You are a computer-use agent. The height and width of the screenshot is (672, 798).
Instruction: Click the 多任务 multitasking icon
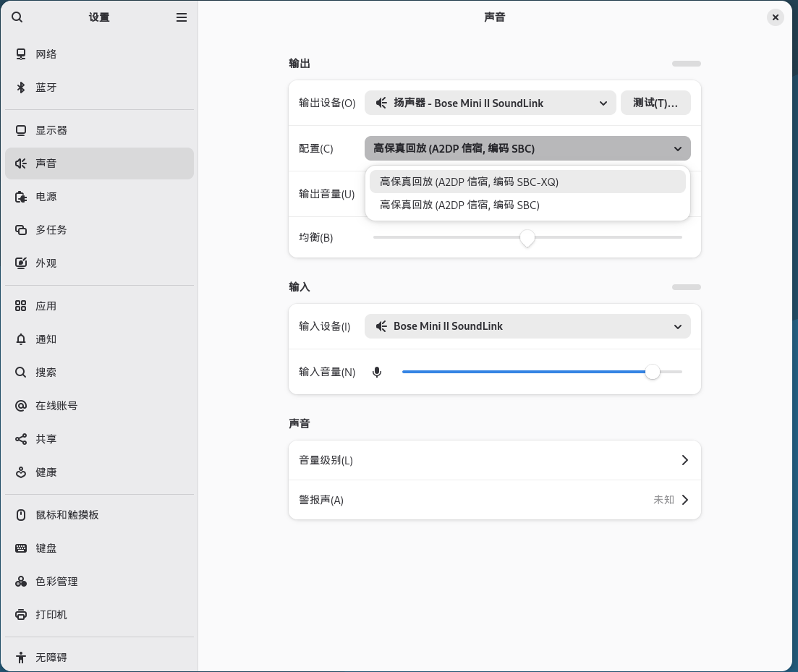21,230
